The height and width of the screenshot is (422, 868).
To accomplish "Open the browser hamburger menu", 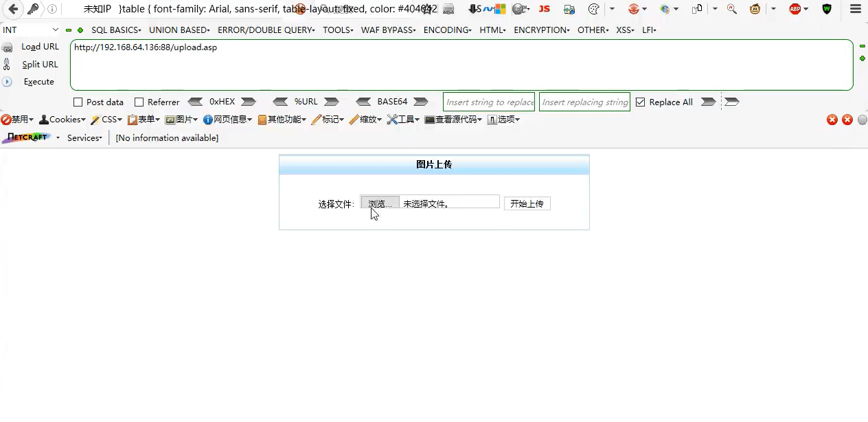I will [855, 9].
